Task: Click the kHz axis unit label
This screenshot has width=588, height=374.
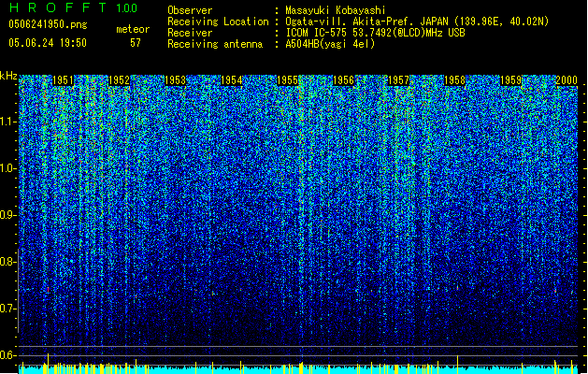Action: [8, 76]
